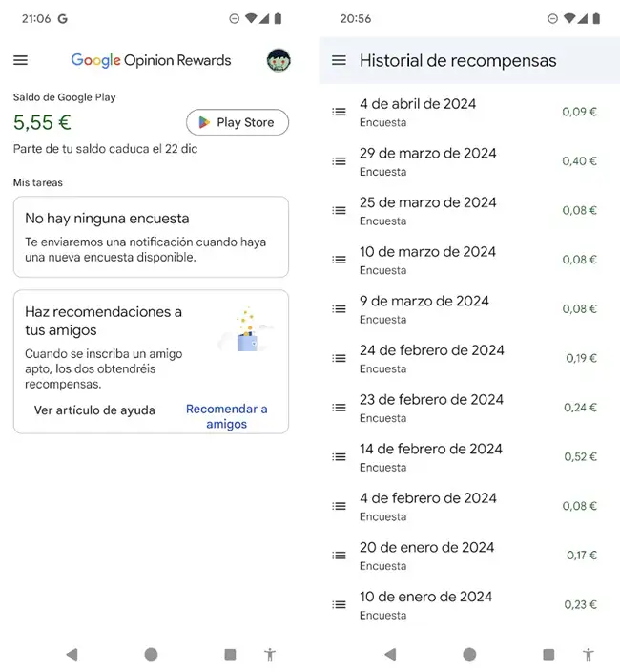
Task: Tap accessibility button on Opinion Rewards screen
Action: (x=270, y=655)
